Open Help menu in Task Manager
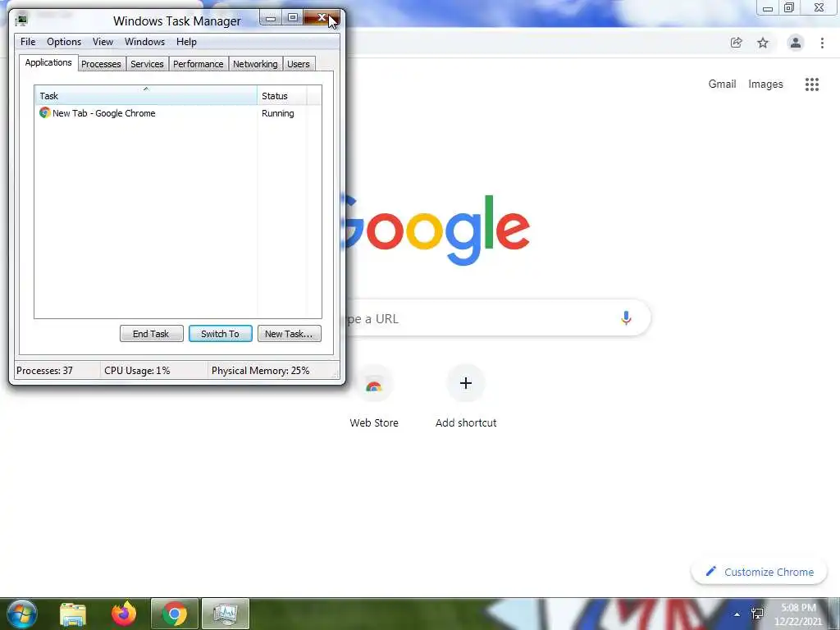 tap(186, 42)
